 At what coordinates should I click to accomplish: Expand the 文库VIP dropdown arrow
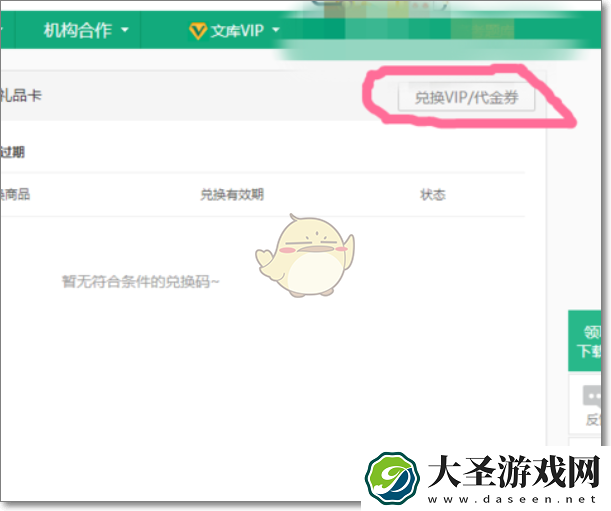(x=275, y=30)
